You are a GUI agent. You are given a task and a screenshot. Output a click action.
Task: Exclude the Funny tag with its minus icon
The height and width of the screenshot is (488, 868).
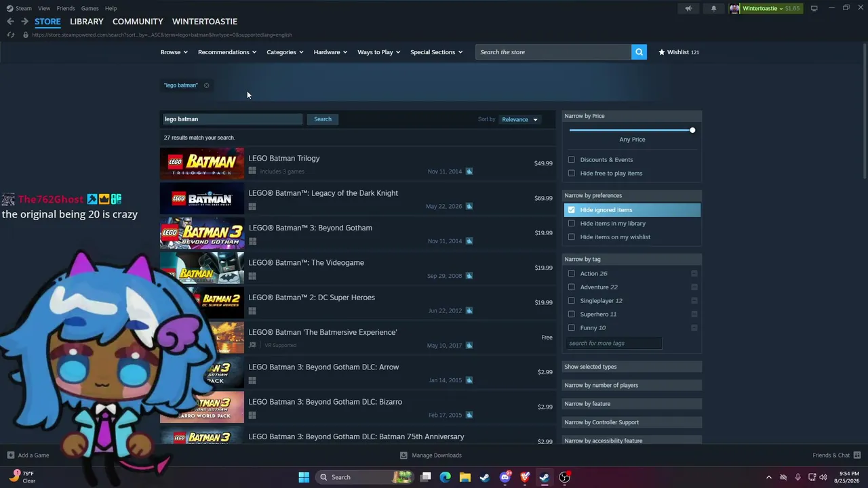coord(694,327)
